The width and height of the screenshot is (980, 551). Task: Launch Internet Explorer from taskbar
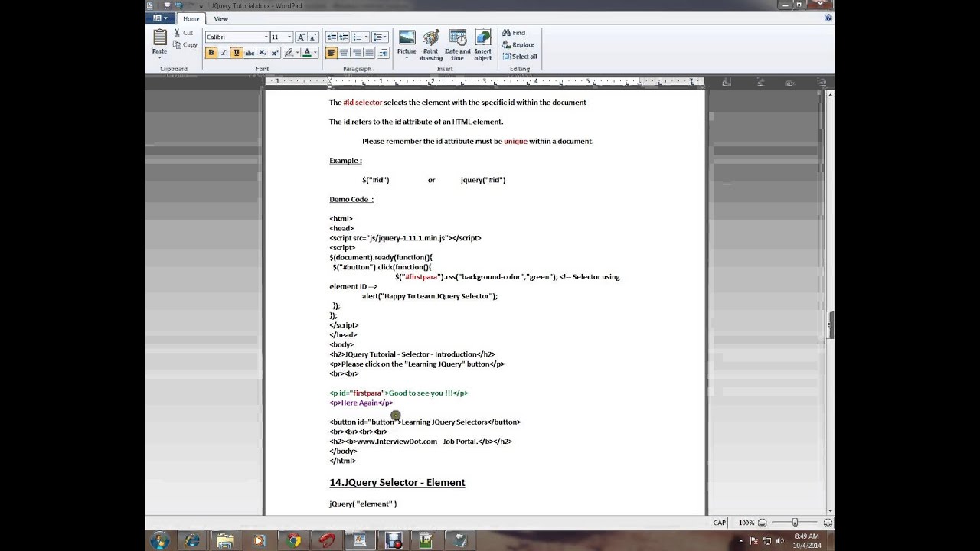tap(192, 540)
